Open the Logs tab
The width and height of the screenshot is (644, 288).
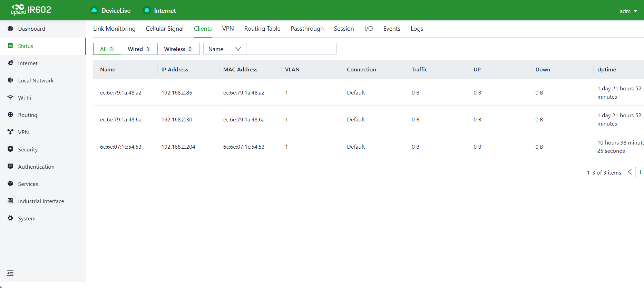(417, 29)
